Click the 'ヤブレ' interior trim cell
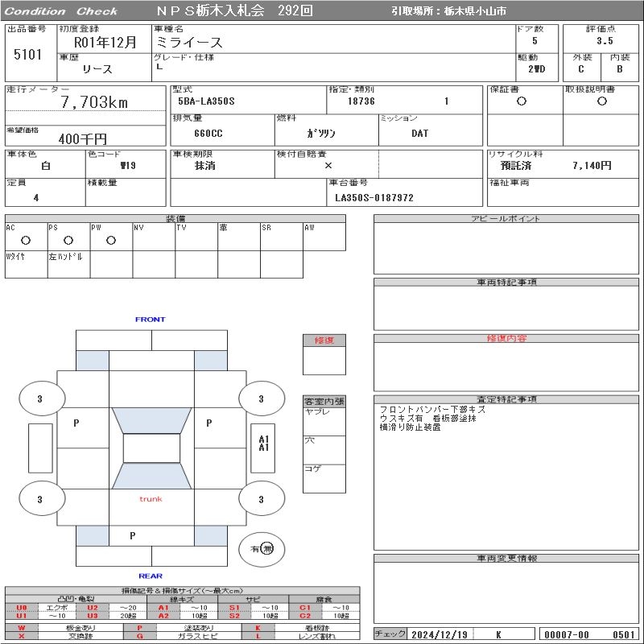Image resolution: width=644 pixels, height=644 pixels. pos(324,421)
